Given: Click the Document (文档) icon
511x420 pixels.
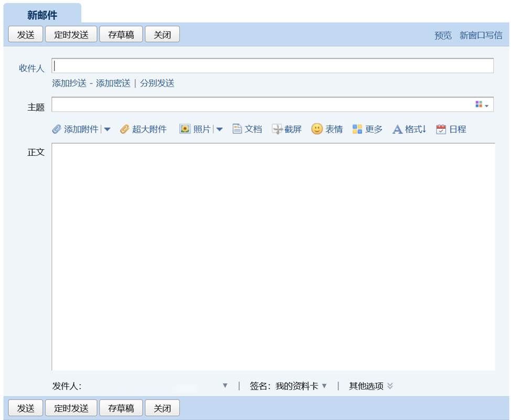Looking at the screenshot, I should [x=237, y=129].
